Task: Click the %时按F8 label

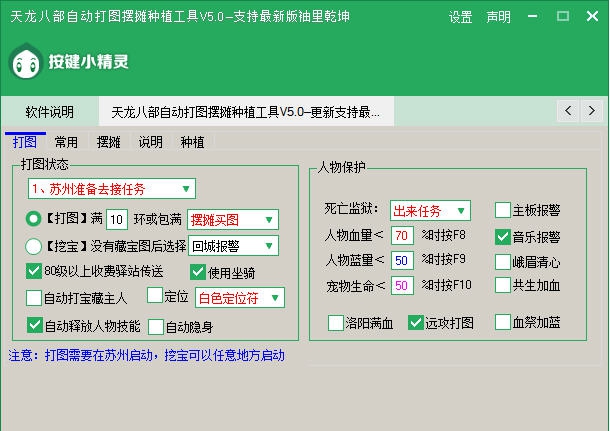Action: [443, 235]
